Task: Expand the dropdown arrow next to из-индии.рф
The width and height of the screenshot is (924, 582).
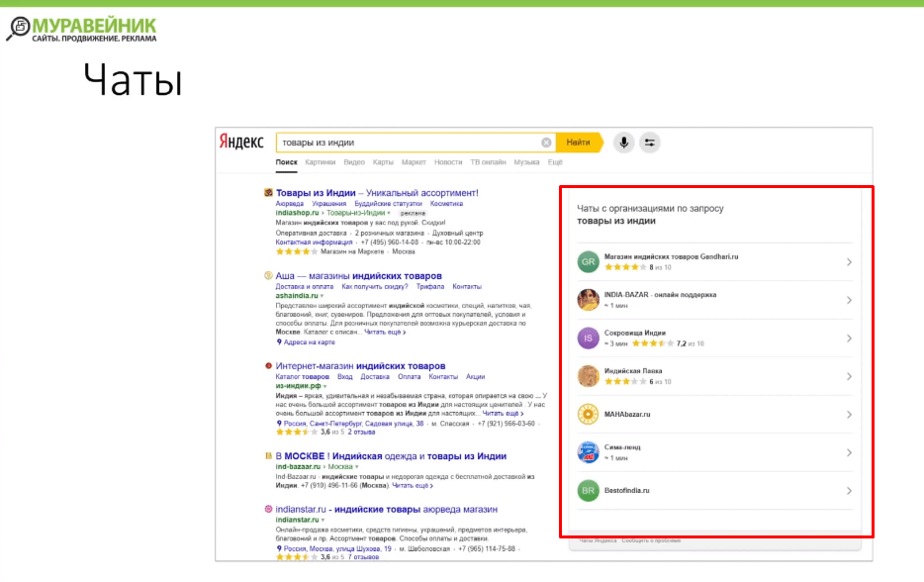Action: pyautogui.click(x=324, y=386)
